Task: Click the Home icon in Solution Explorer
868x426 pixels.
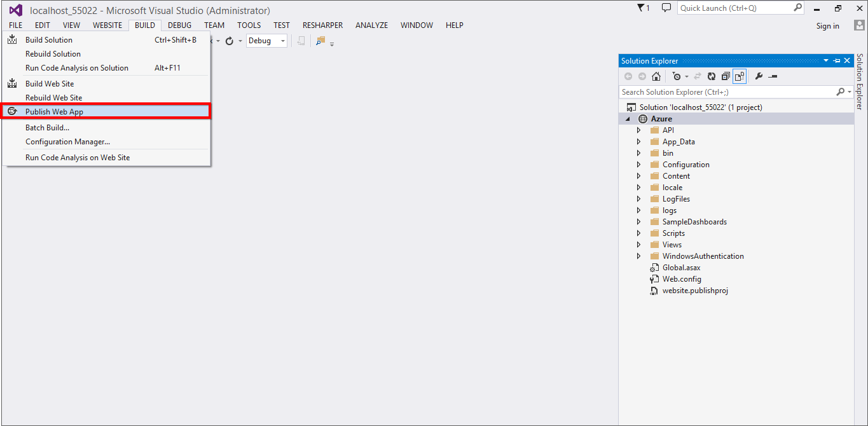Action: (x=656, y=76)
